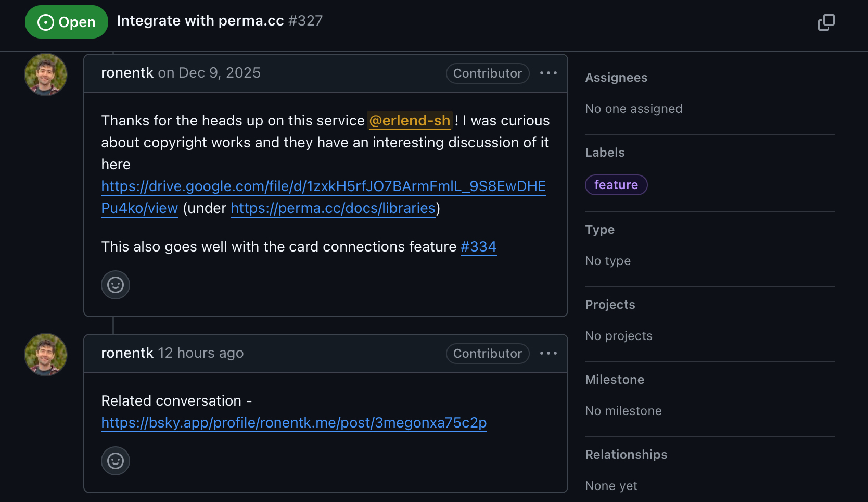Click the ronentk username on the 12 hours ago comment
This screenshot has height=502, width=868.
(x=127, y=353)
